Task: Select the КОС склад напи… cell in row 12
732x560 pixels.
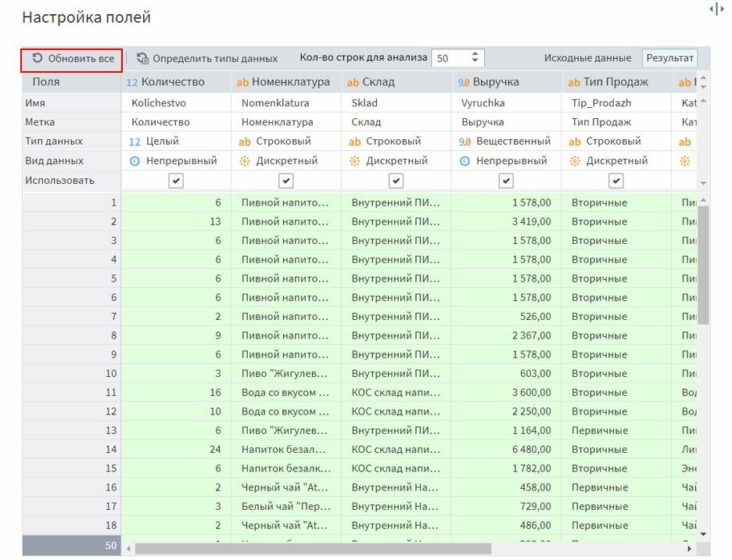Action: (396, 411)
